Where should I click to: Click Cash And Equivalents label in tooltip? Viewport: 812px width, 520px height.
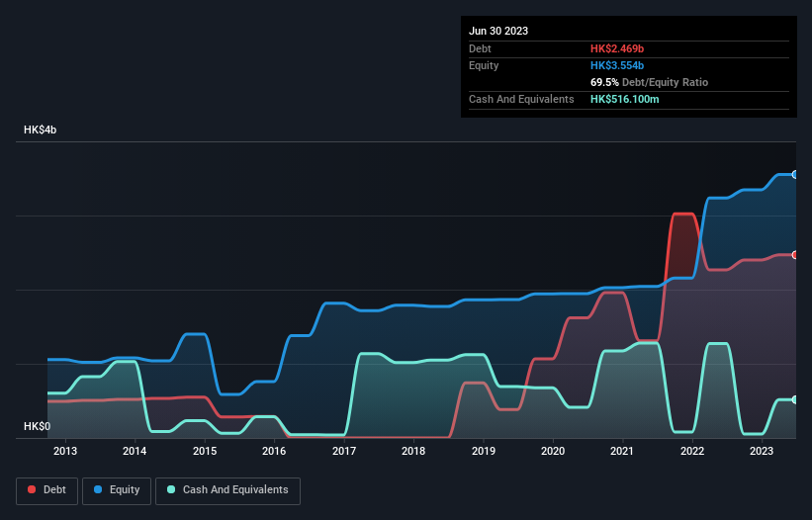click(x=521, y=99)
